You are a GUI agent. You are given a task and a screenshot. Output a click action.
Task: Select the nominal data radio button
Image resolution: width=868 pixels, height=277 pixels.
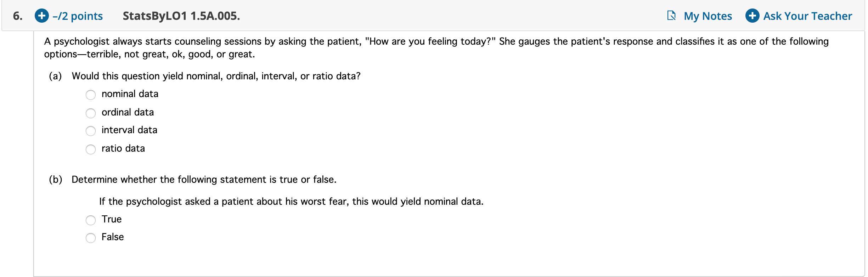click(91, 95)
